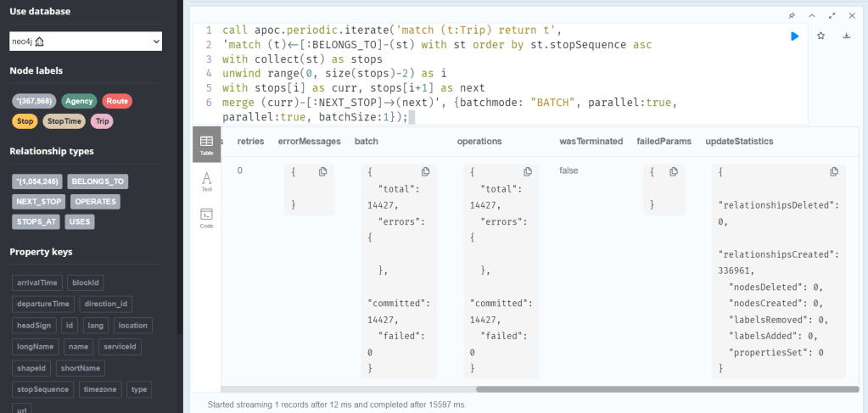Switch to Text result view

[206, 181]
